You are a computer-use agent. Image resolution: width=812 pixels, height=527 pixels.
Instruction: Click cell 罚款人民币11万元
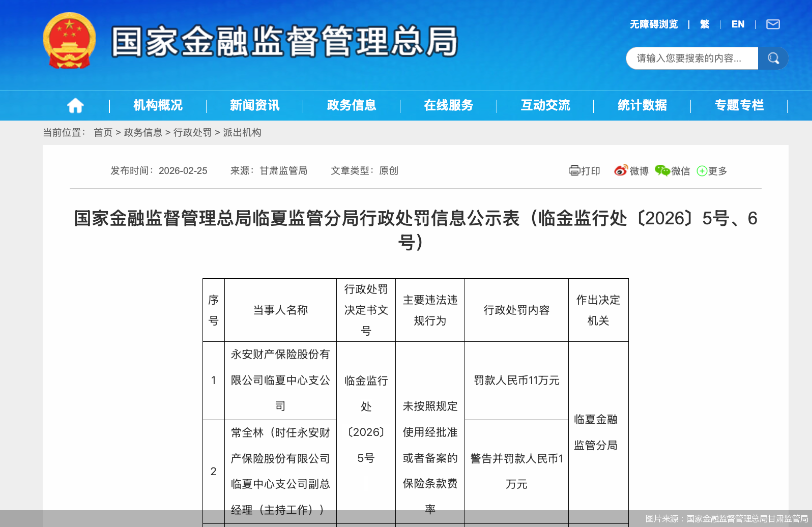[516, 380]
